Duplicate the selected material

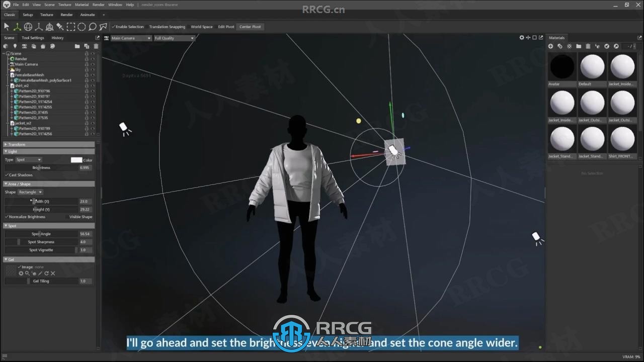click(560, 46)
